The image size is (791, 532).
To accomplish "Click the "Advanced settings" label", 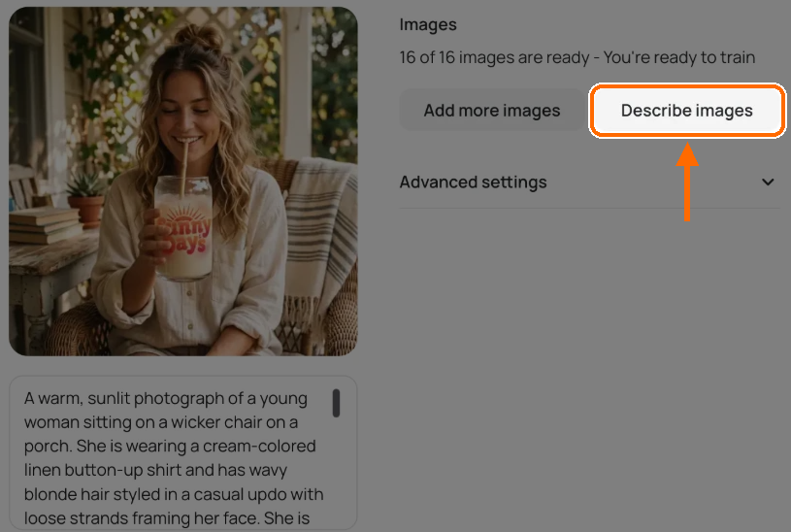I will coord(474,183).
